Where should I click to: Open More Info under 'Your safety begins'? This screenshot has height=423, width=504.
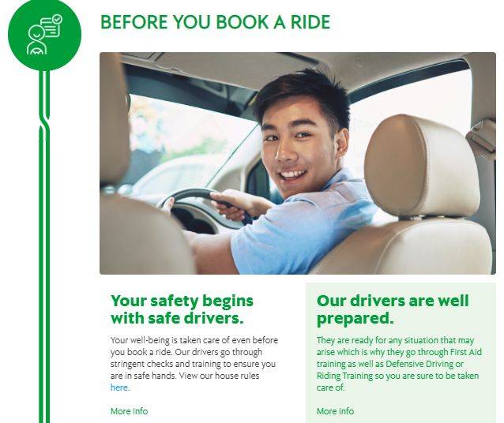(130, 411)
